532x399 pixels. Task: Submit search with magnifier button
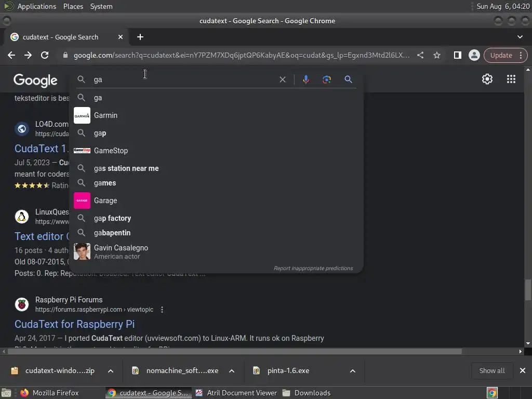point(348,79)
